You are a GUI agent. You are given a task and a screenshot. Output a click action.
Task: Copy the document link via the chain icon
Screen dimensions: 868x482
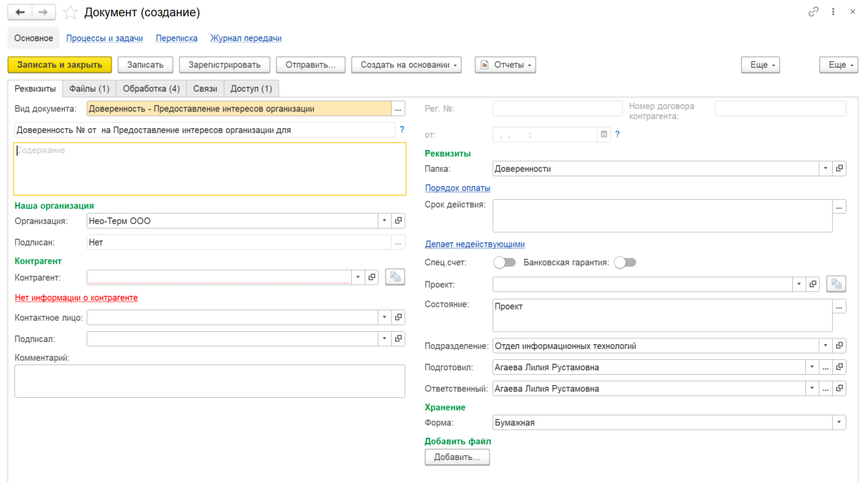pyautogui.click(x=813, y=12)
